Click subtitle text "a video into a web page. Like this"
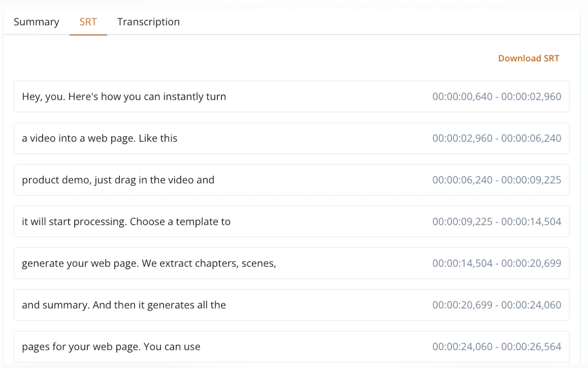This screenshot has height=368, width=588. 100,138
